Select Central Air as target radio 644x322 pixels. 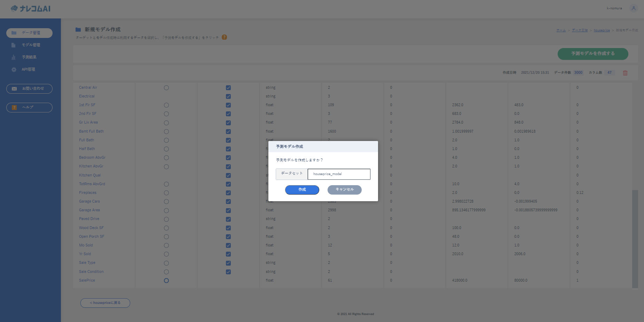(166, 88)
